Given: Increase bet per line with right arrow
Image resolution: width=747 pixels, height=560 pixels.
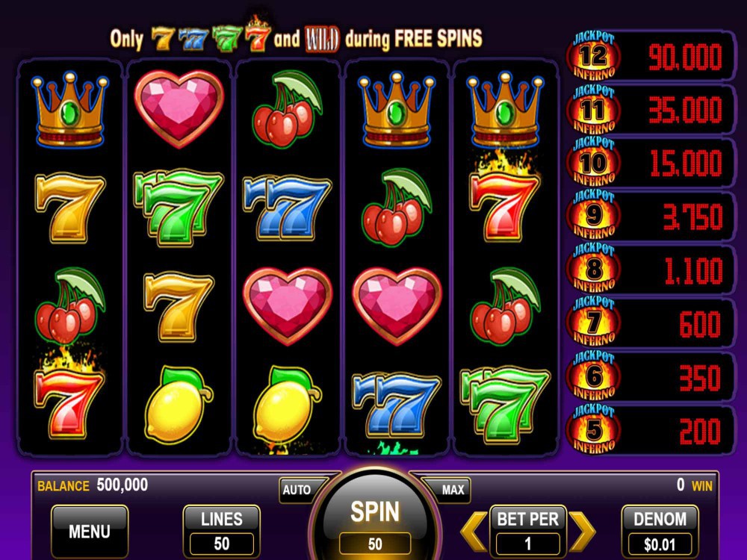Looking at the screenshot, I should click(x=582, y=530).
